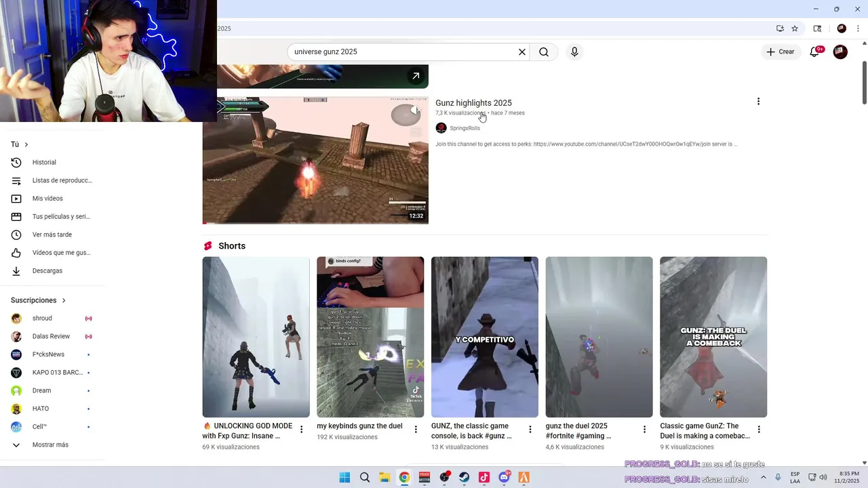The width and height of the screenshot is (868, 488).
Task: Open 'Gunz highlights 2025' video title
Action: coord(473,103)
